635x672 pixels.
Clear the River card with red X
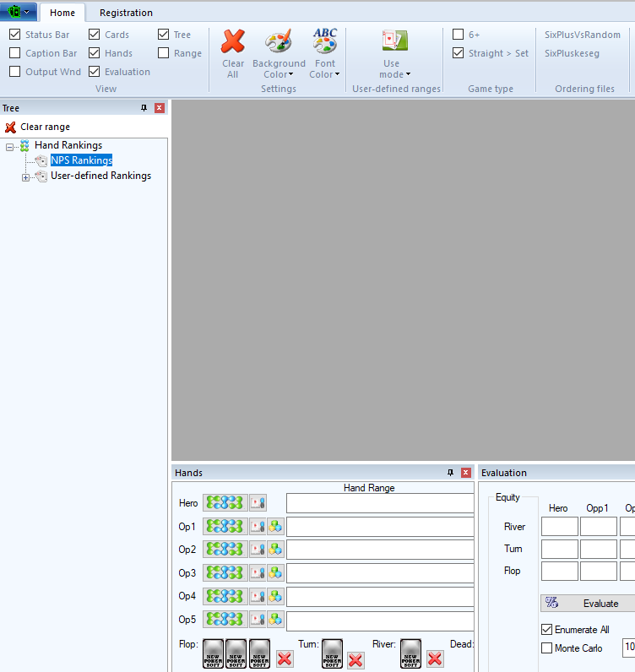434,658
